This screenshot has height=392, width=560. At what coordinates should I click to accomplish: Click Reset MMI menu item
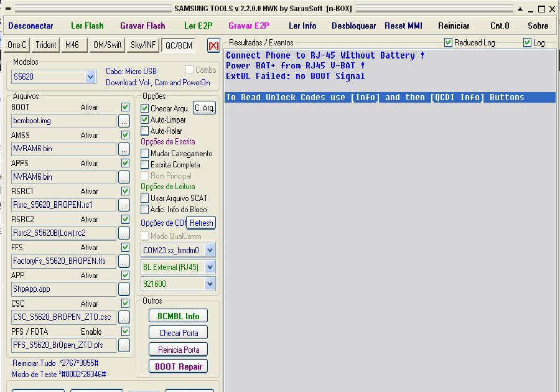[403, 26]
